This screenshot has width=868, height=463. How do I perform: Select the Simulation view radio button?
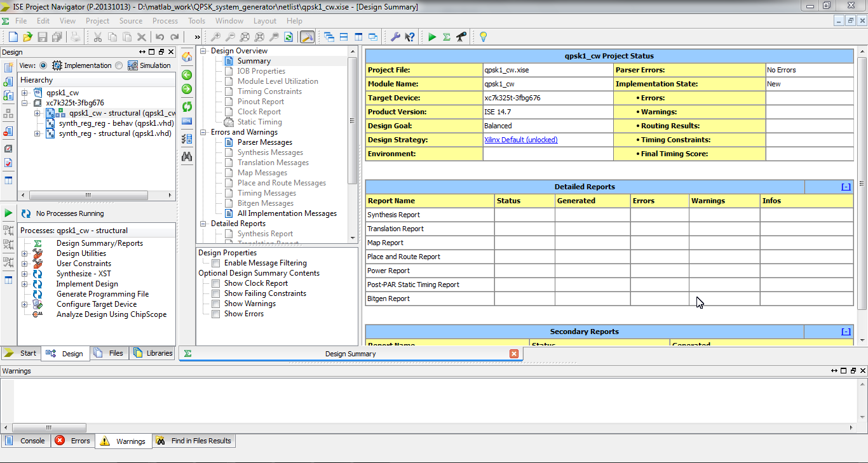pos(119,65)
